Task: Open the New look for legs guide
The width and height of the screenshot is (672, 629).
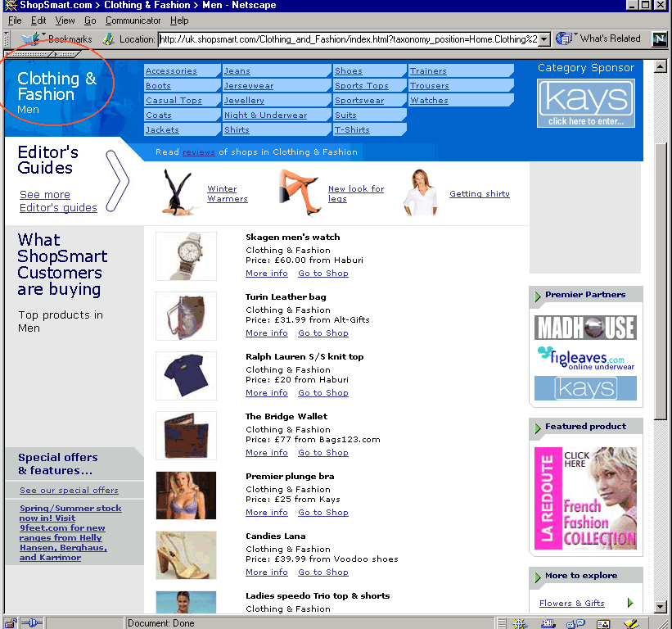Action: tap(356, 194)
